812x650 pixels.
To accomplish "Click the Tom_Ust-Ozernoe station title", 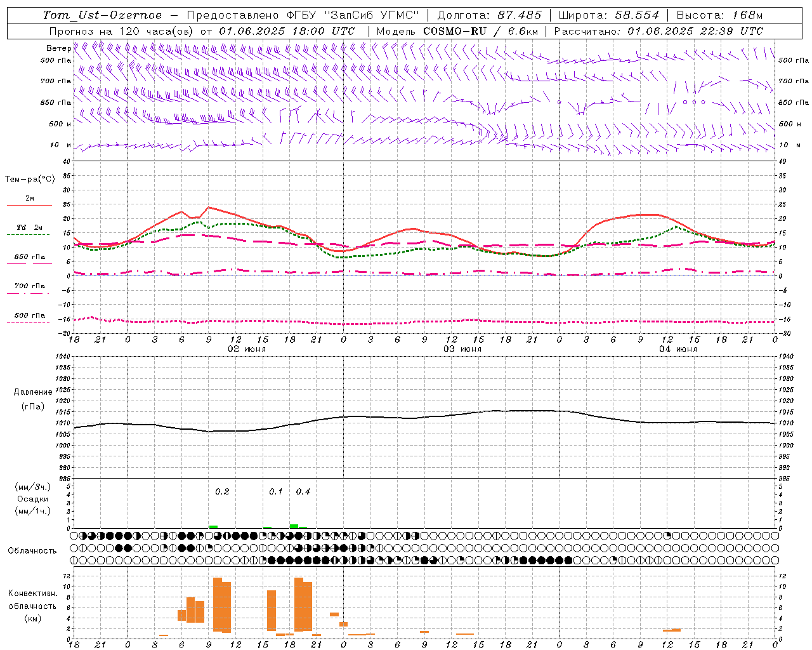I will (102, 15).
